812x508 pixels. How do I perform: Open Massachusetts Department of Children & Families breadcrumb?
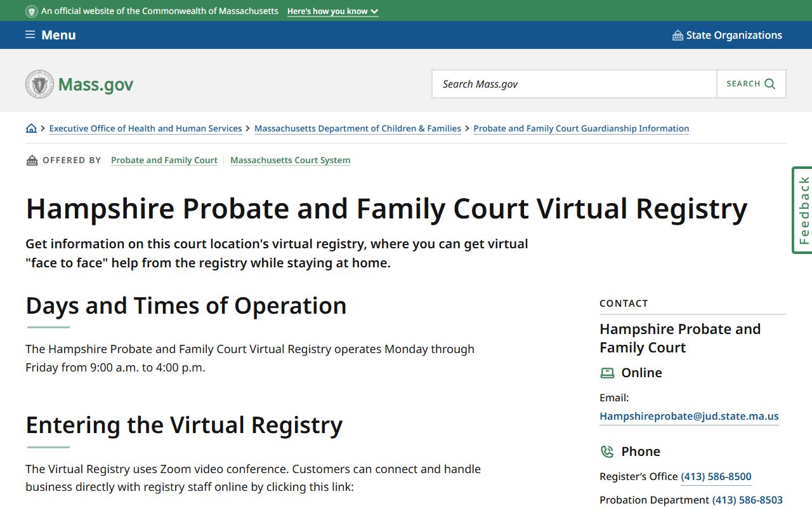pyautogui.click(x=358, y=128)
